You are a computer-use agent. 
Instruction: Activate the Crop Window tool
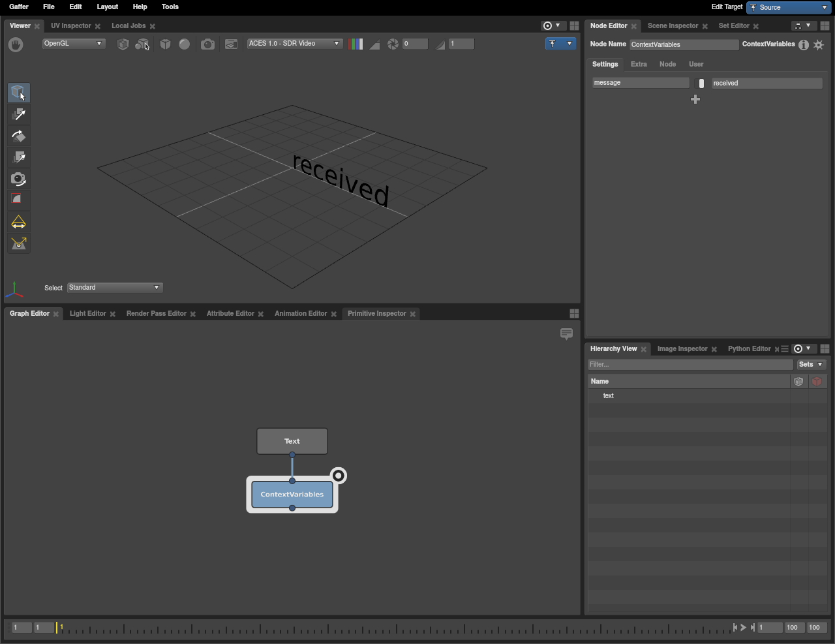(x=18, y=200)
